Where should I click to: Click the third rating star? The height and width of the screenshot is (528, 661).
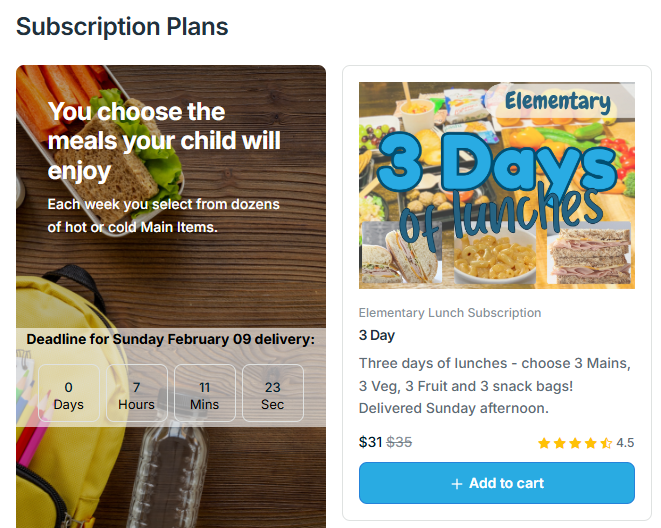coord(575,443)
